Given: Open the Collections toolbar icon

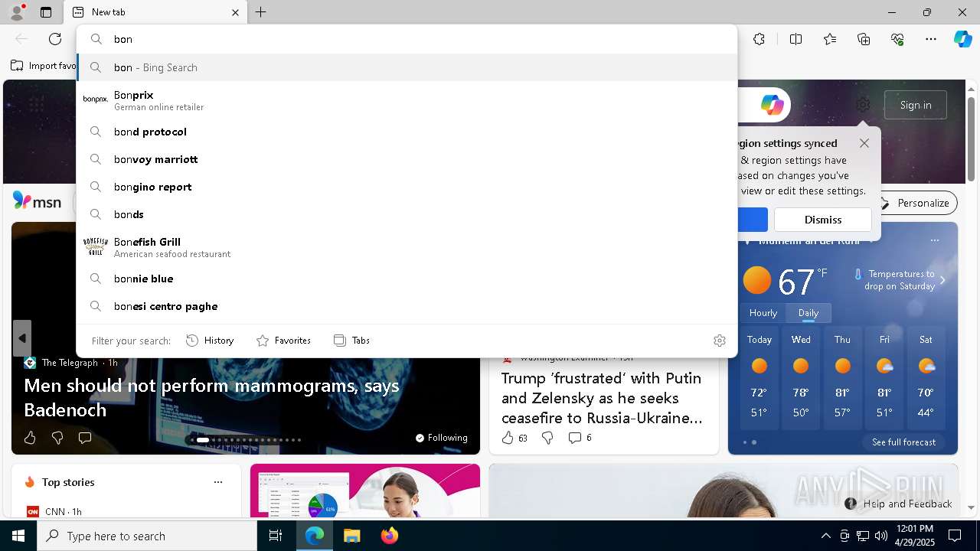Looking at the screenshot, I should pyautogui.click(x=864, y=39).
